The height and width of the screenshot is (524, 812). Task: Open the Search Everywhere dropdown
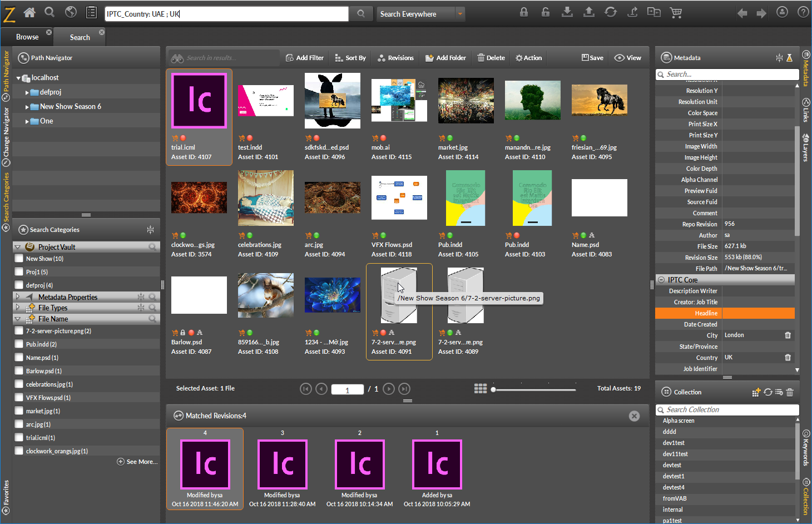[460, 14]
